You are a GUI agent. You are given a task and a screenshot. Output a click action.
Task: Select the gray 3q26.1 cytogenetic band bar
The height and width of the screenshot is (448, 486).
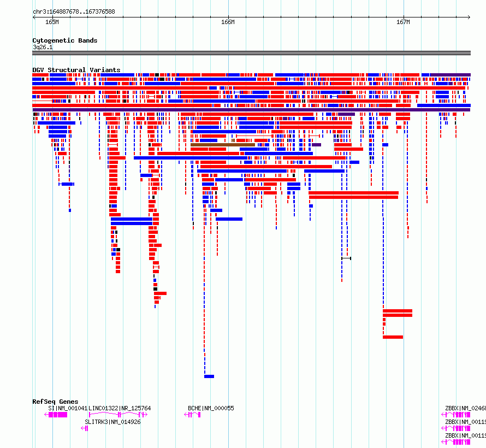pos(251,53)
